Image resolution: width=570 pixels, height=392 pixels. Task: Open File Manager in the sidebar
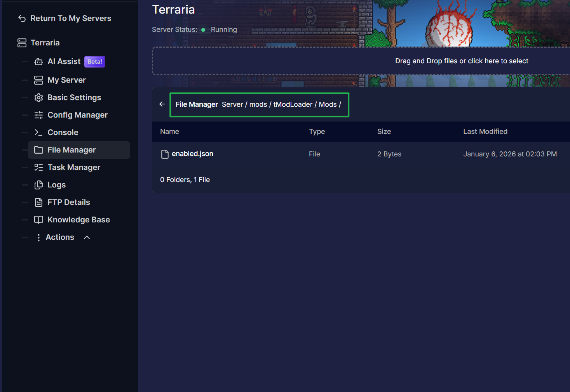[71, 150]
